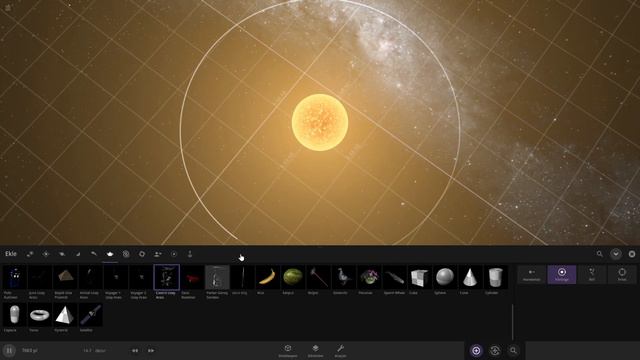The height and width of the screenshot is (360, 640).
Task: Click the Ekle panel vertical scrollbar
Action: [512, 322]
